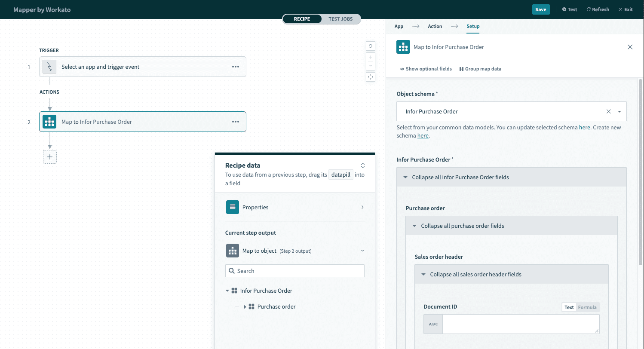Switch to the TEST JOBS view
Screen dimensions: 644x349
click(x=340, y=19)
